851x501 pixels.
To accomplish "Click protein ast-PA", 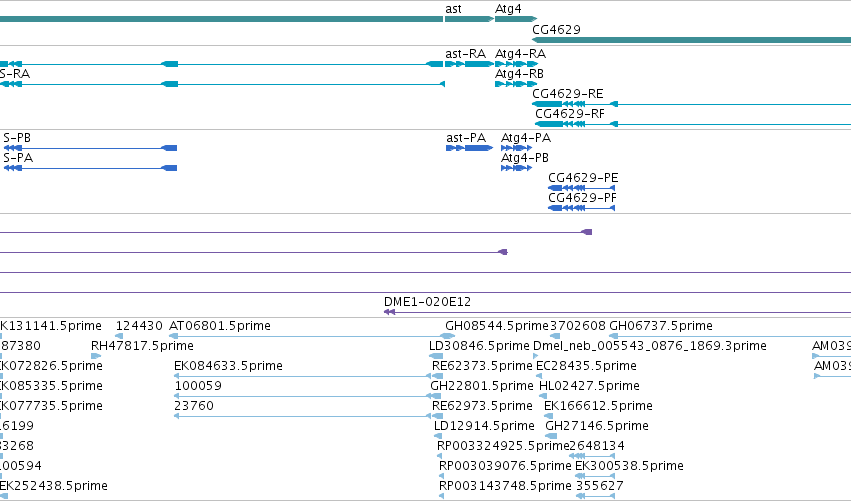I will (x=466, y=138).
